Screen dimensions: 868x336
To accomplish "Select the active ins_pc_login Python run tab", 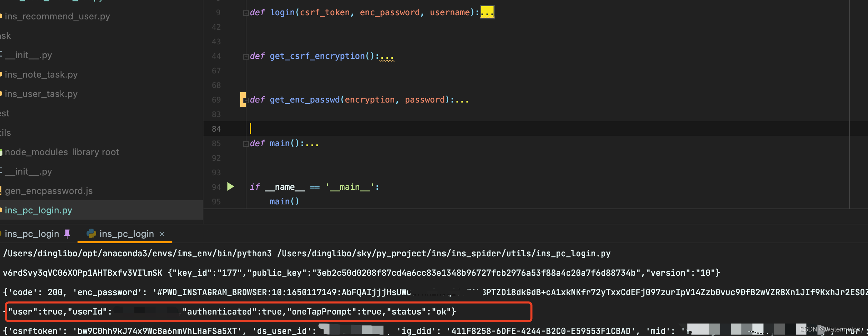I will pyautogui.click(x=125, y=234).
